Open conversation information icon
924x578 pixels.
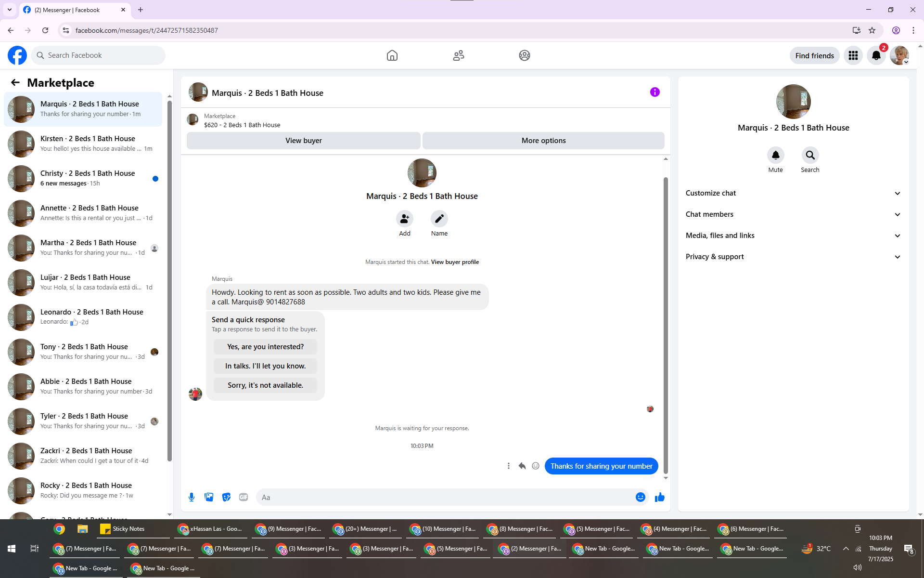tap(655, 92)
